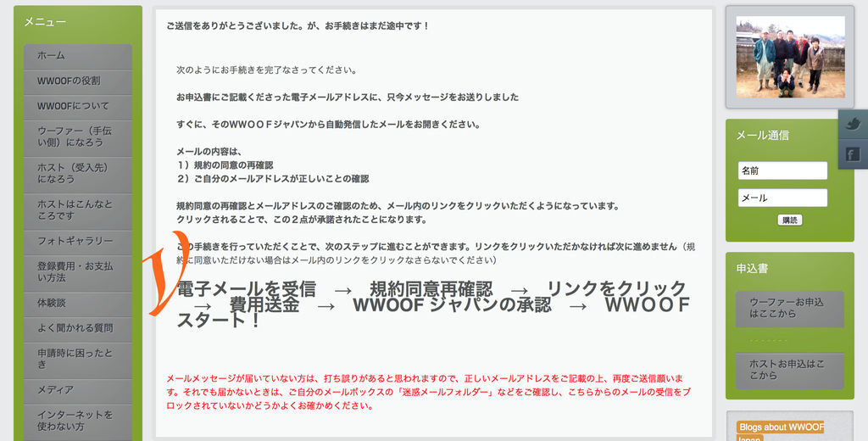Screen dimensions: 868x441
Task: Open メディア menu item
Action: [x=78, y=390]
